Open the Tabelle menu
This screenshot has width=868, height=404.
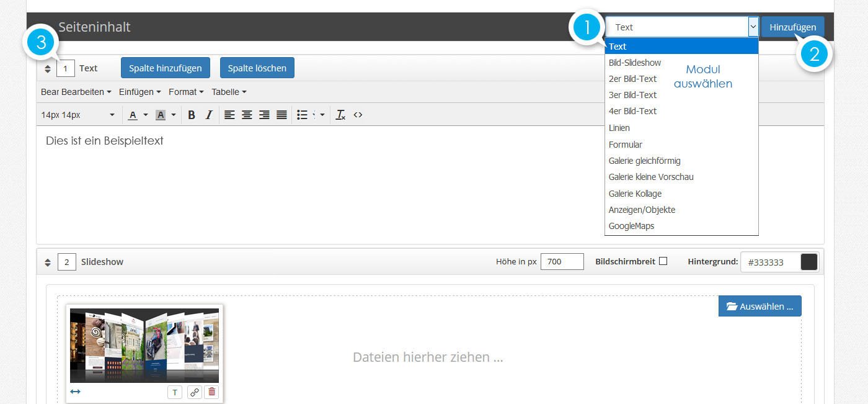(x=229, y=92)
